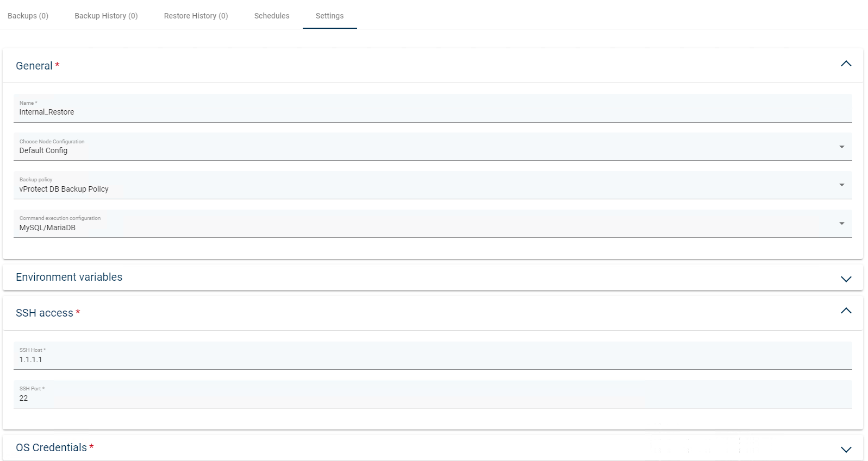Image resolution: width=868 pixels, height=461 pixels.
Task: Select the Settings tab
Action: click(329, 16)
